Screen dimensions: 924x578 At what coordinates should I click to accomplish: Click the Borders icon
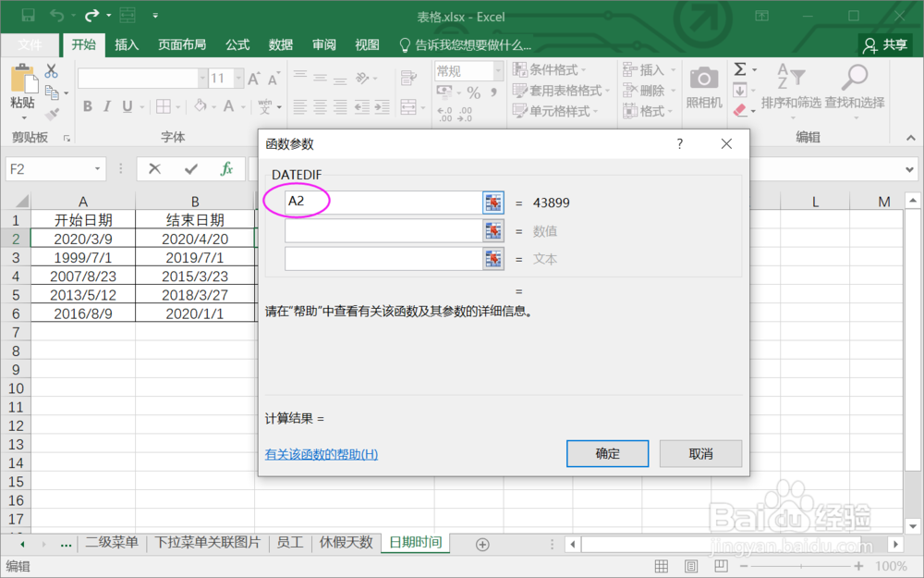164,106
